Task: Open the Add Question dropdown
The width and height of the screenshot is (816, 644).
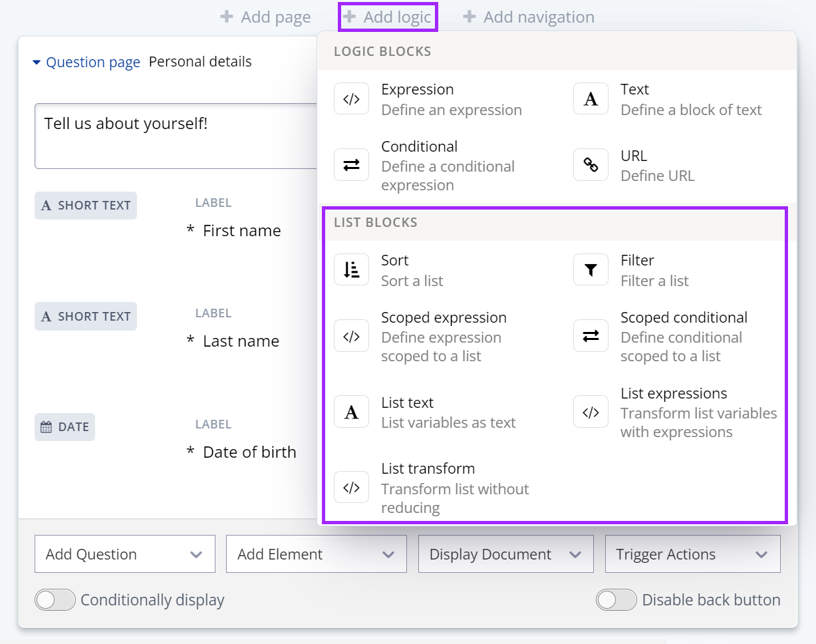Action: coord(125,554)
